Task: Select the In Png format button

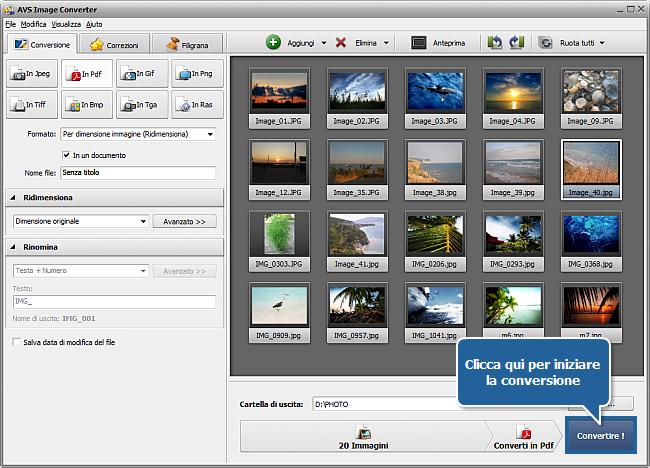Action: [x=197, y=73]
